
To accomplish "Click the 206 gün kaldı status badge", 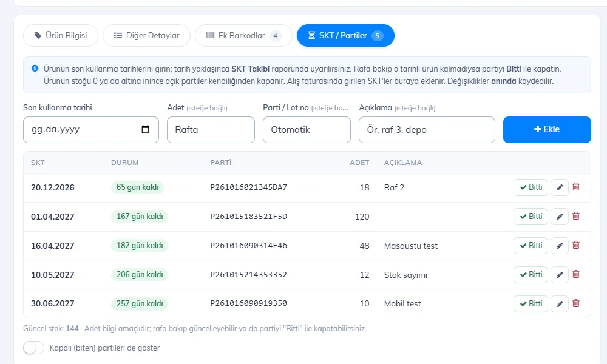I will click(140, 274).
